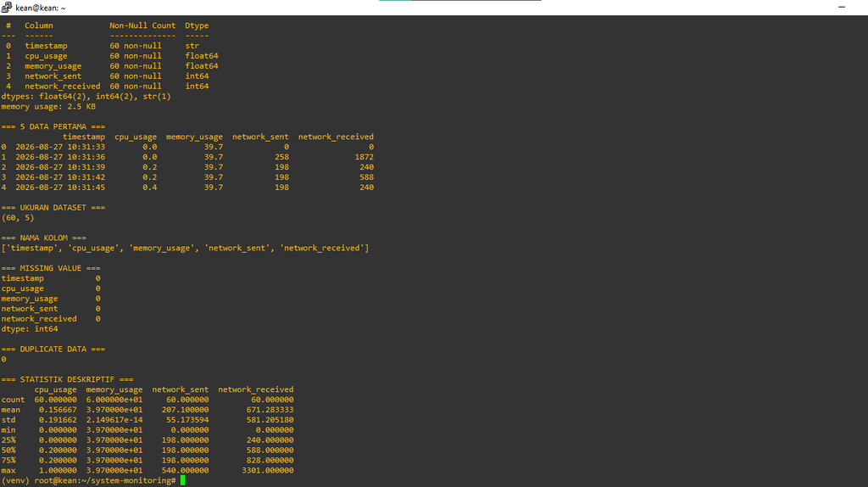Click 'network_received' row under MISSING VALUE
Image resolution: width=868 pixels, height=487 pixels.
[51, 318]
